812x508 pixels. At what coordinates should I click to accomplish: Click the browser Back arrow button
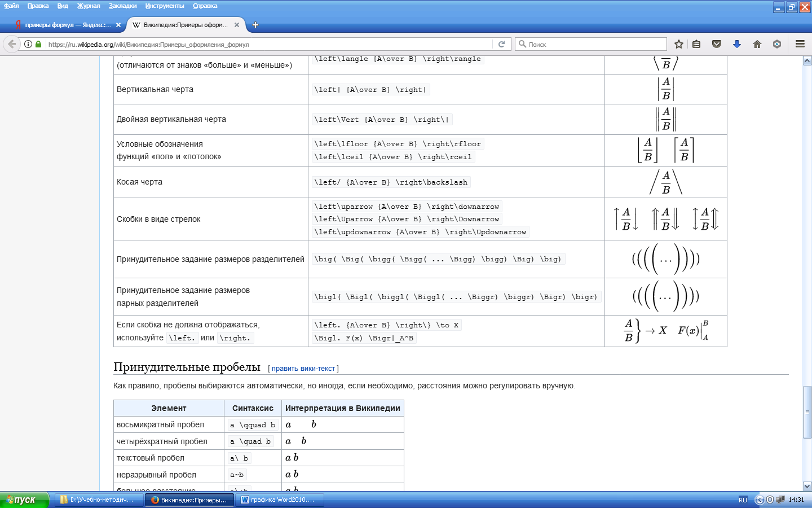tap(12, 44)
